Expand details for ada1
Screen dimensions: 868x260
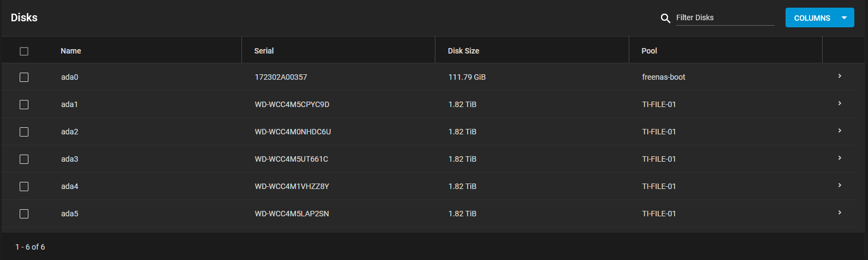[840, 104]
